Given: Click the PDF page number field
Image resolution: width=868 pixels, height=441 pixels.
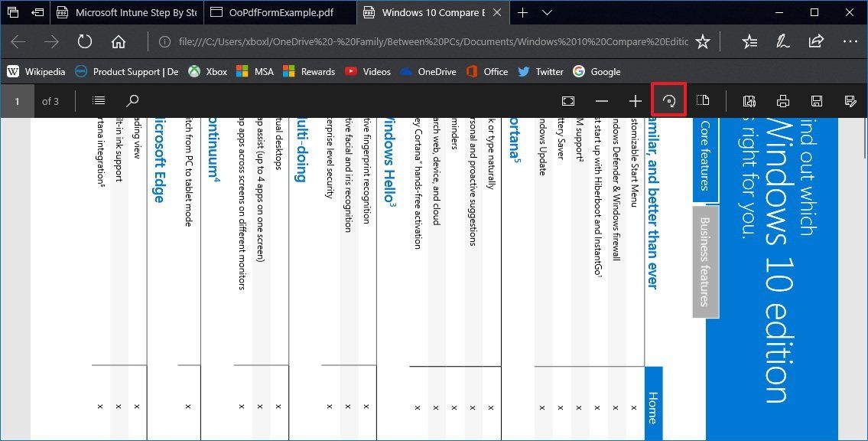Looking at the screenshot, I should click(x=17, y=101).
